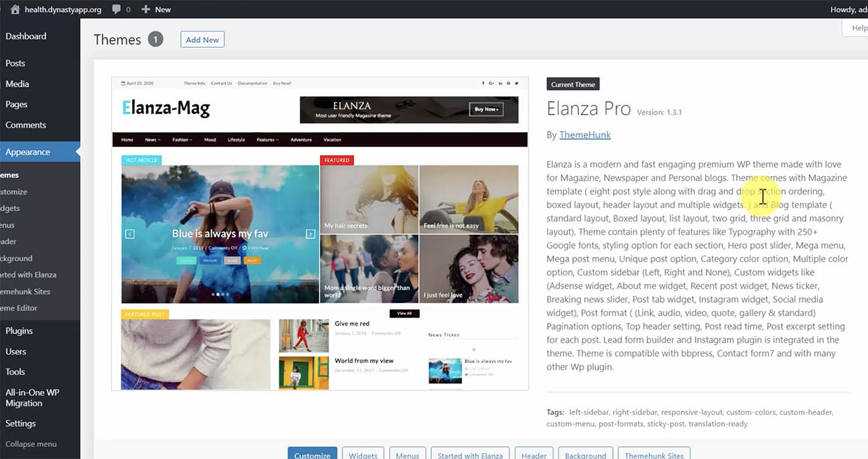This screenshot has height=459, width=868.
Task: Open Started with Elanza in sidebar submenu
Action: [x=28, y=275]
